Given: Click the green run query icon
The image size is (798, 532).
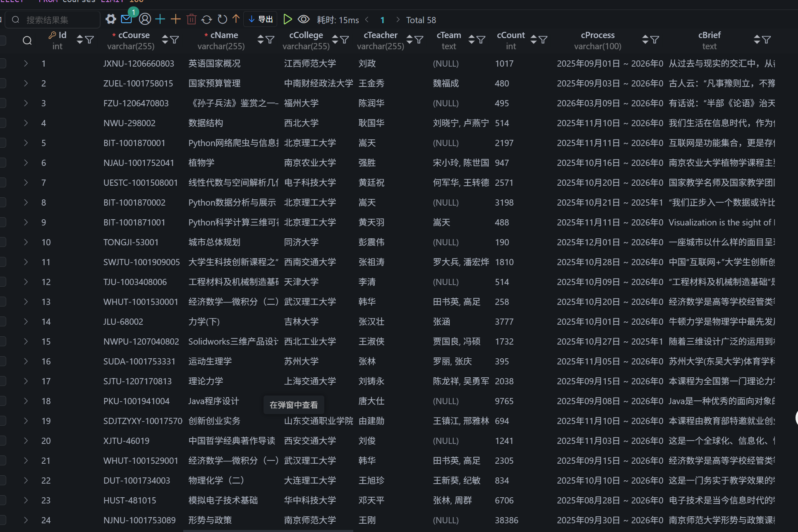Looking at the screenshot, I should [x=288, y=19].
